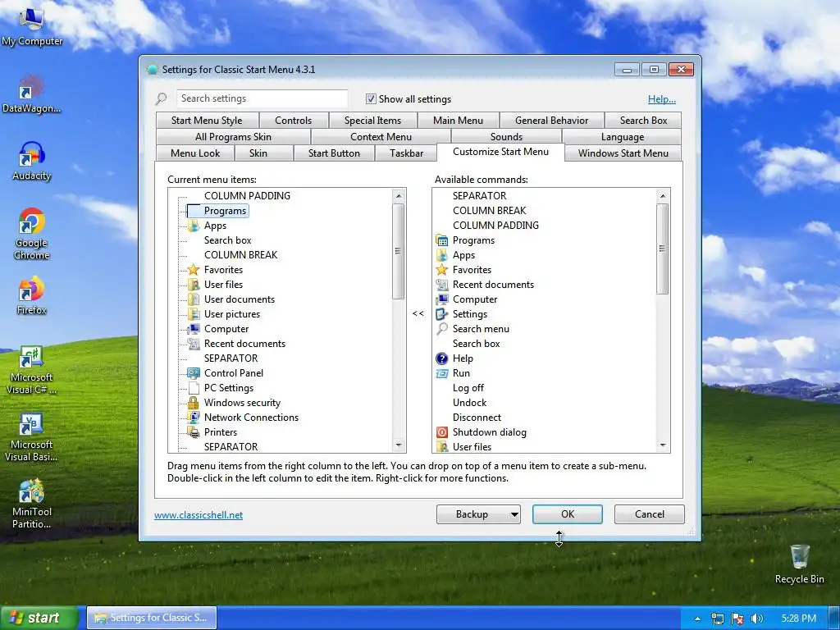Click the Windows XP start button

[39, 618]
